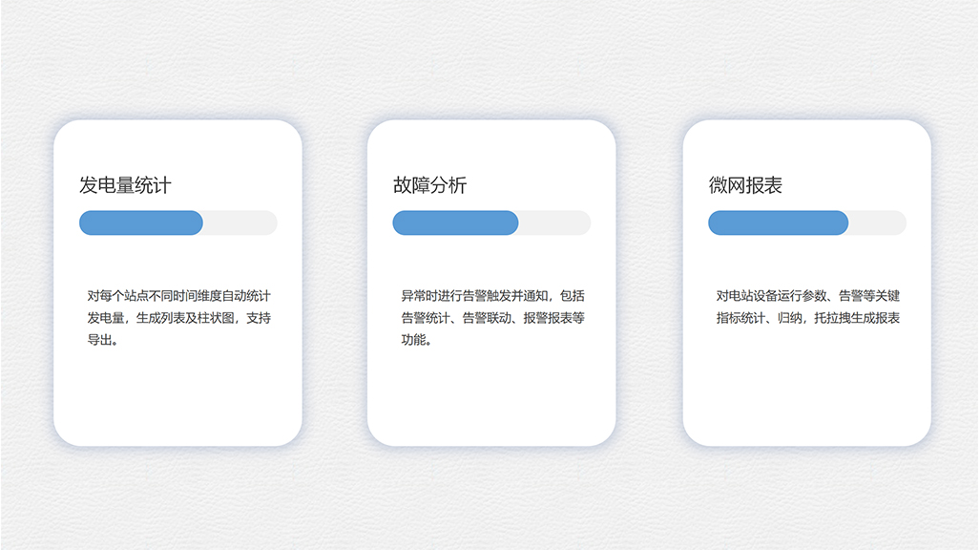Select the description text starting 对电站设备运行参数

(x=807, y=307)
